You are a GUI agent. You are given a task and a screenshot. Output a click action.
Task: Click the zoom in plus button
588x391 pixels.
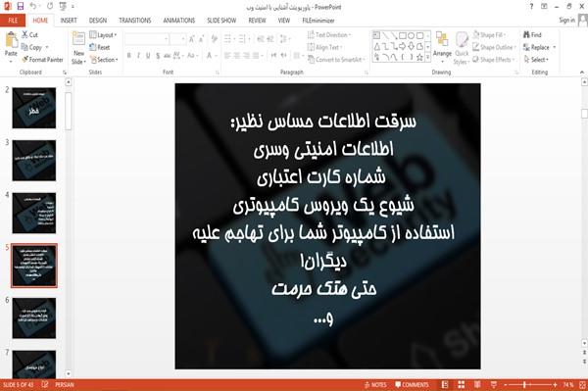[555, 384]
